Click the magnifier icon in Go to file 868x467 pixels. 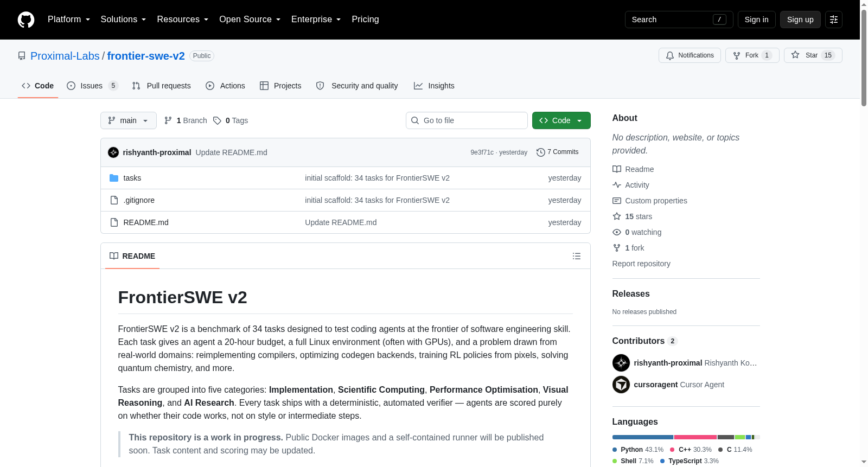coord(415,120)
